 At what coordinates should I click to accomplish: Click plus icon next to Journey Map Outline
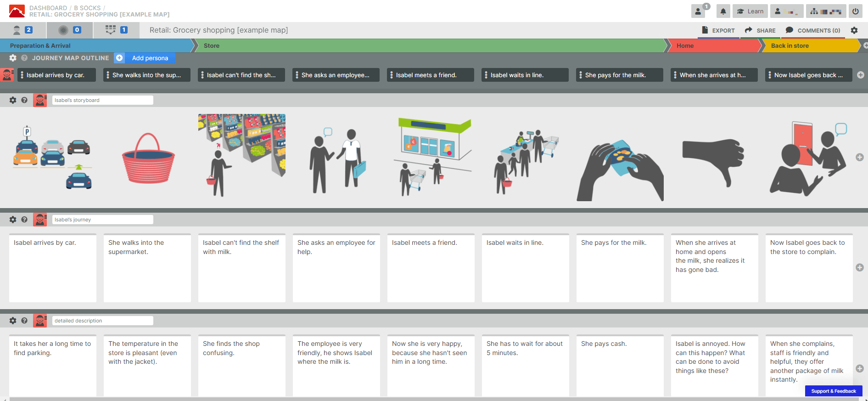click(119, 58)
